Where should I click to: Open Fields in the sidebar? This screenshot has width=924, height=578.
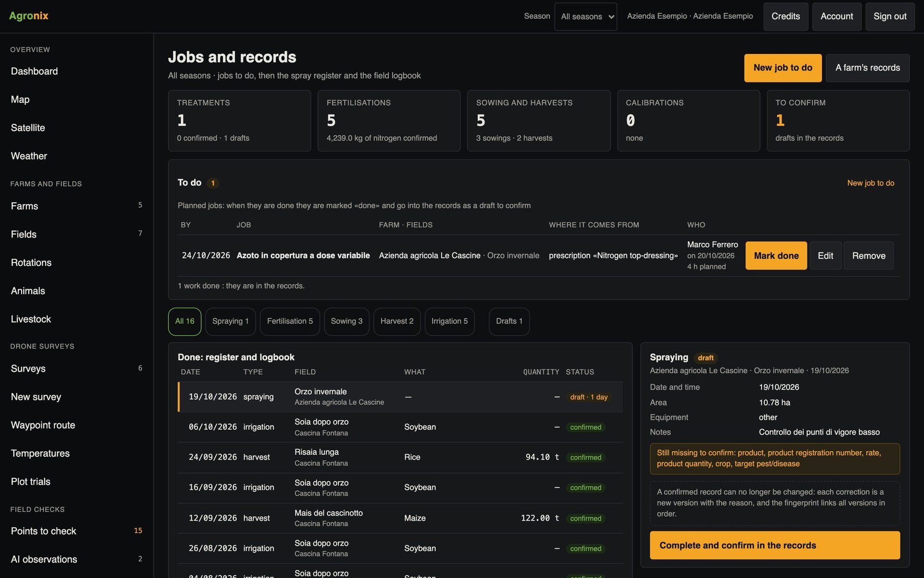tap(77, 235)
